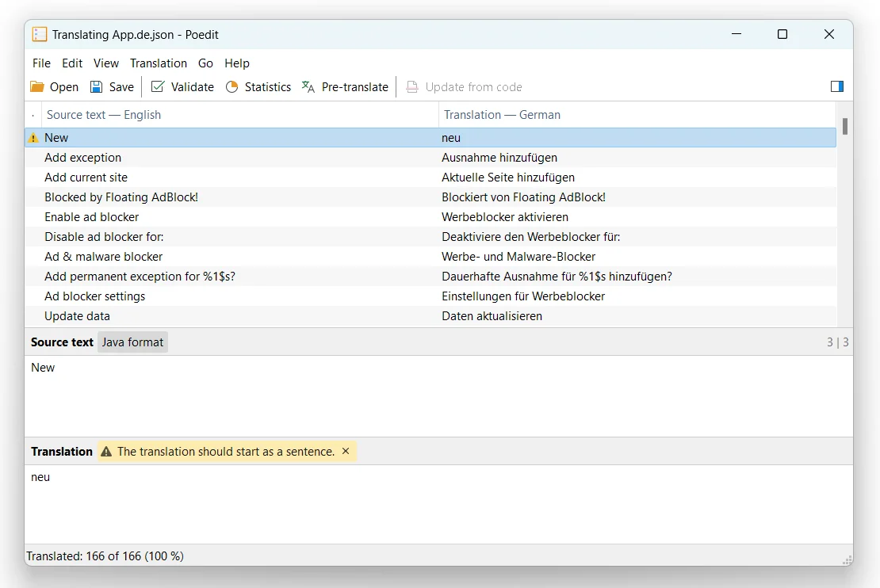Validate the translations
The image size is (880, 588).
[182, 86]
